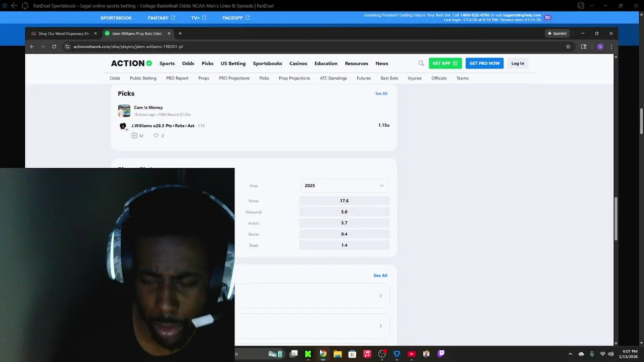The image size is (644, 362).
Task: Open the Kick app from the taskbar
Action: pyautogui.click(x=308, y=354)
